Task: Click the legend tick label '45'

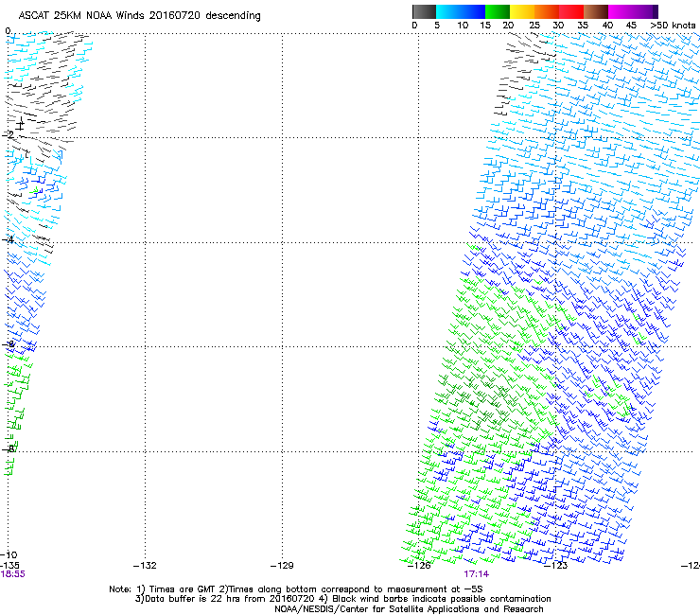Action: [631, 25]
